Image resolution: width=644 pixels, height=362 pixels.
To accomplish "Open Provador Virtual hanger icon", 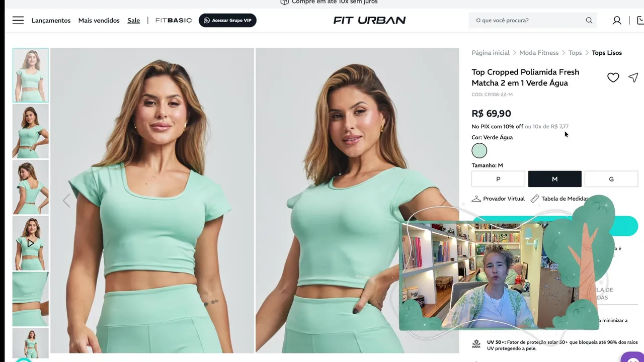I will [476, 199].
